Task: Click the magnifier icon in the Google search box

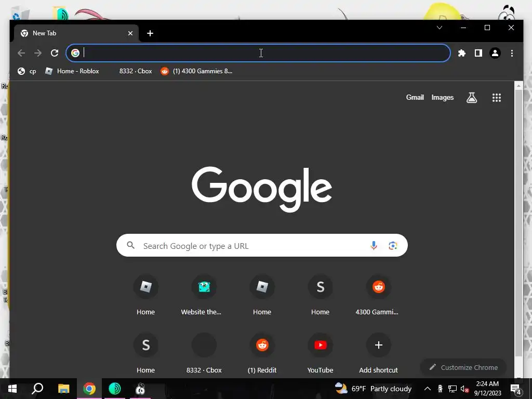Action: click(x=130, y=245)
